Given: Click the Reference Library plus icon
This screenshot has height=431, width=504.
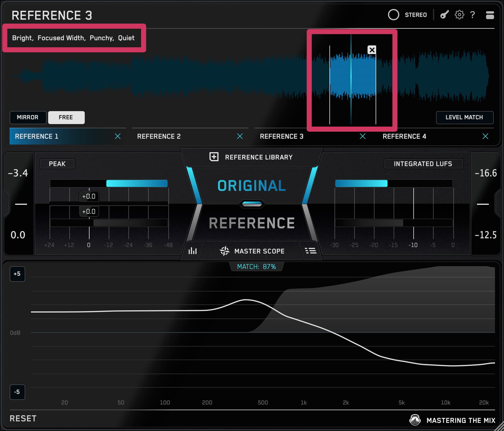Looking at the screenshot, I should pos(214,157).
